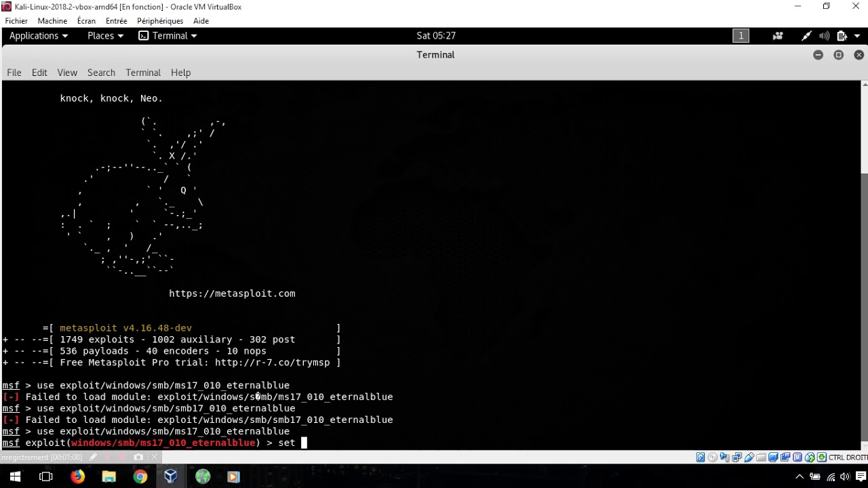The width and height of the screenshot is (868, 488).
Task: Open the Places menu in Kali panel
Action: pos(105,36)
